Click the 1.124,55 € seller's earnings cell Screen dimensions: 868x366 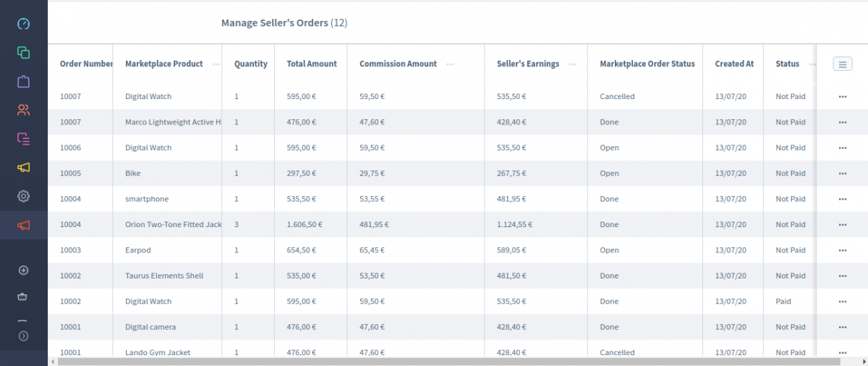coord(514,225)
